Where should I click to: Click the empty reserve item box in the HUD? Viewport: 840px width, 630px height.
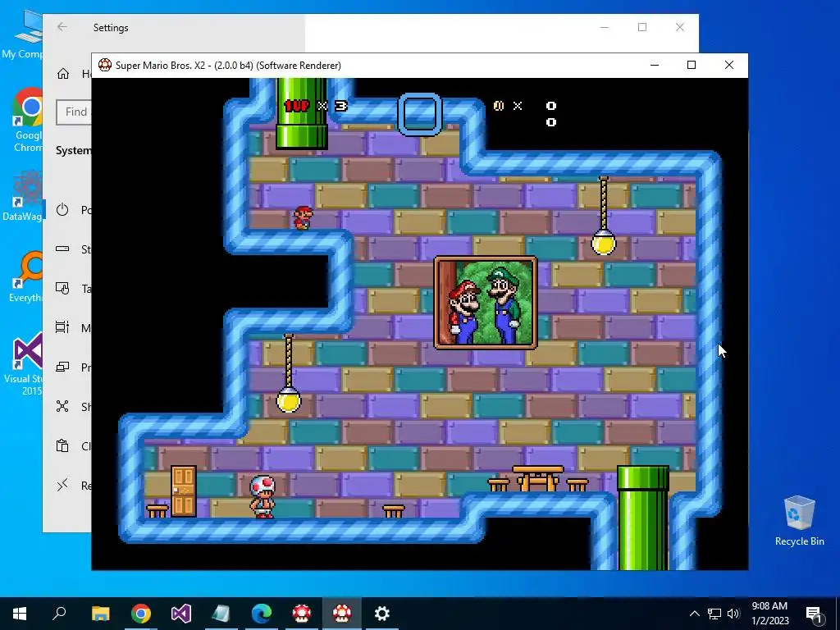(x=420, y=113)
